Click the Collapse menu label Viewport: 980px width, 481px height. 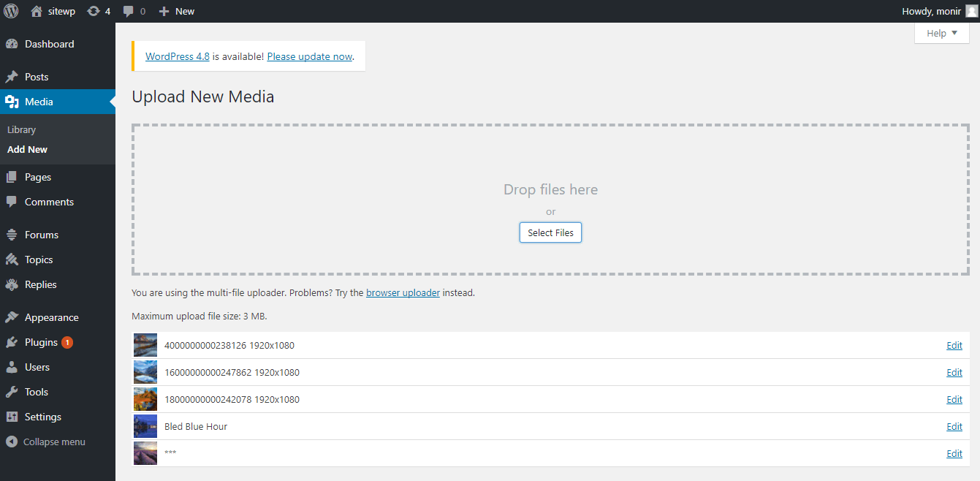54,442
